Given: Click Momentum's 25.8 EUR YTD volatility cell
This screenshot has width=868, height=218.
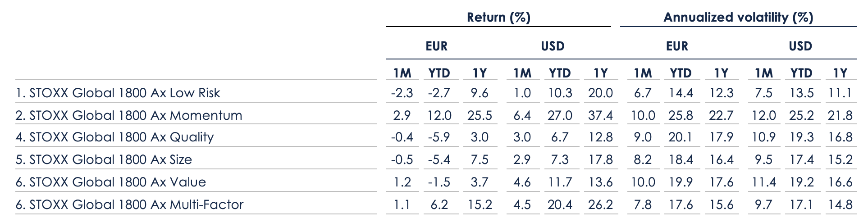Looking at the screenshot, I should click(681, 116).
